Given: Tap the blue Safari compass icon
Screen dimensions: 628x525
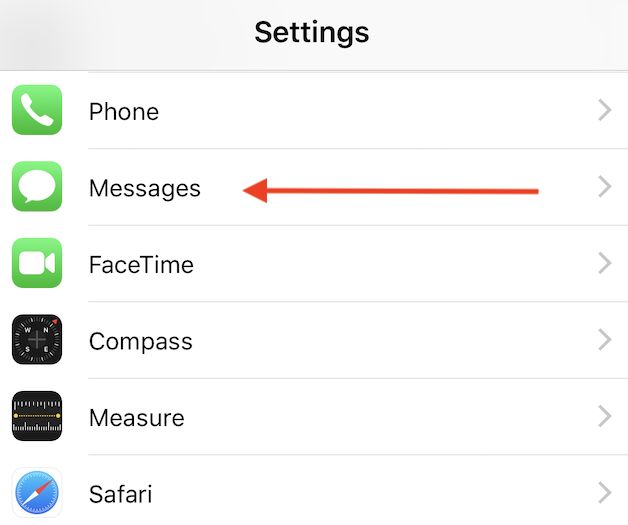Looking at the screenshot, I should (x=37, y=492).
